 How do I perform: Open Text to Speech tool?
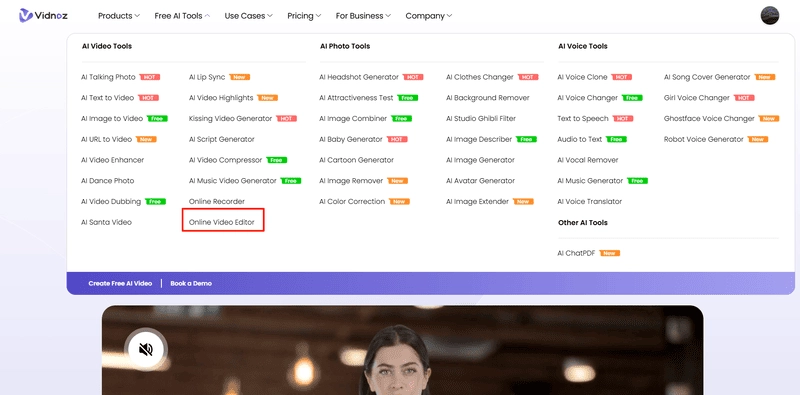coord(583,118)
